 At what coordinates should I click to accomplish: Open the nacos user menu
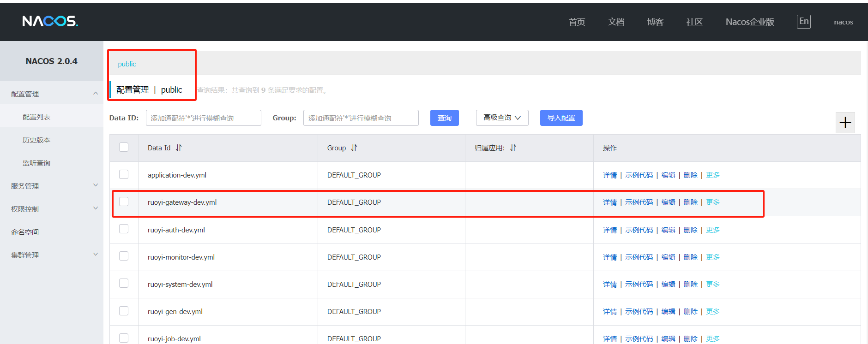pyautogui.click(x=843, y=22)
